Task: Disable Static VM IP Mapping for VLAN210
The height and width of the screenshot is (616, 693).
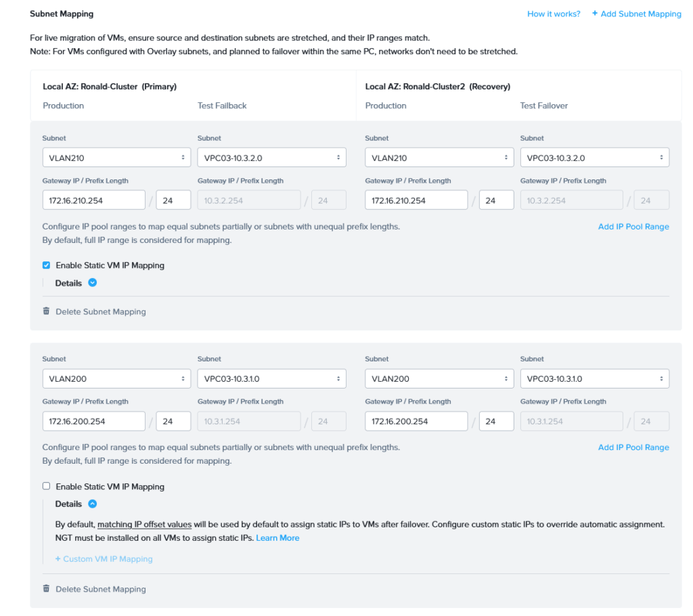Action: pos(47,265)
